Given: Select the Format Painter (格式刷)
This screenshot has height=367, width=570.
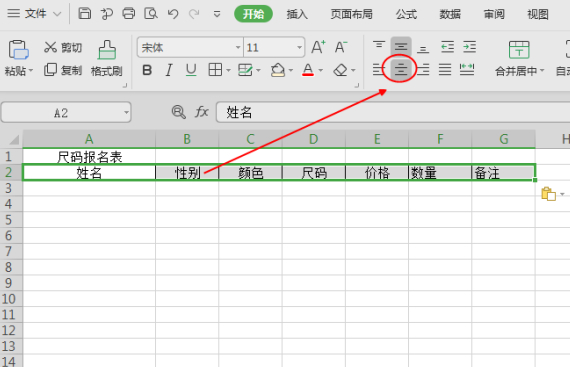Looking at the screenshot, I should coord(107,58).
